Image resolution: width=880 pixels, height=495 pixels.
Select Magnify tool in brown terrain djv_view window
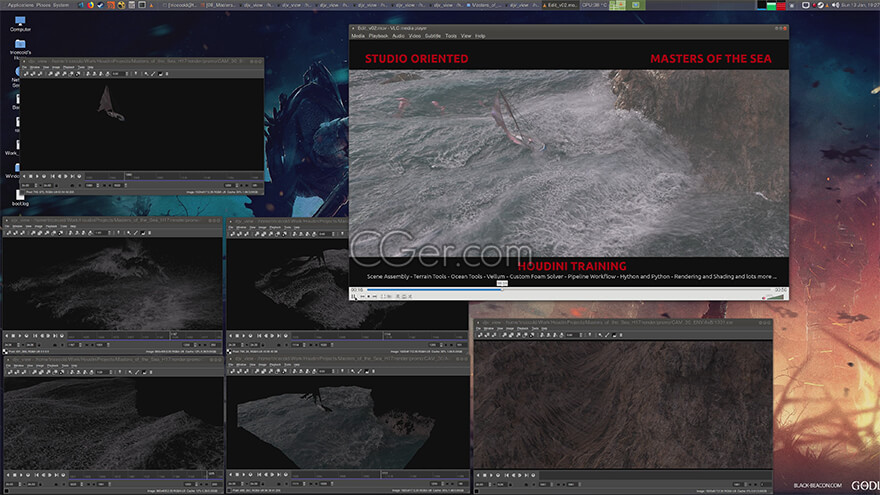point(601,335)
